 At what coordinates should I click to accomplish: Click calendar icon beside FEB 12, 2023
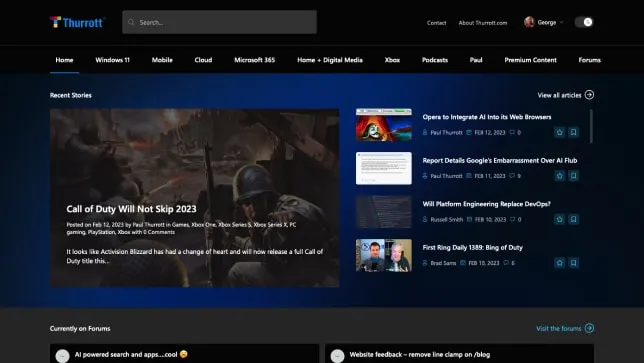tap(469, 132)
